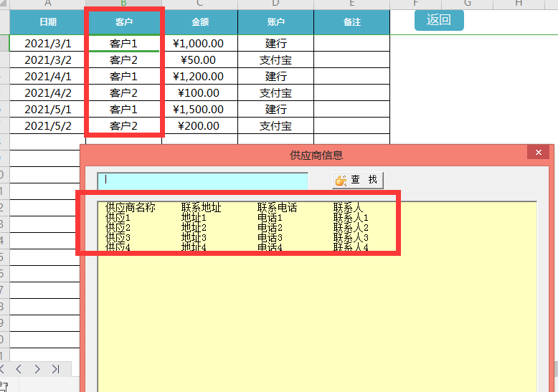The height and width of the screenshot is (392, 558).
Task: Select 客户2 in the 2021/3/2 row
Action: coord(124,59)
